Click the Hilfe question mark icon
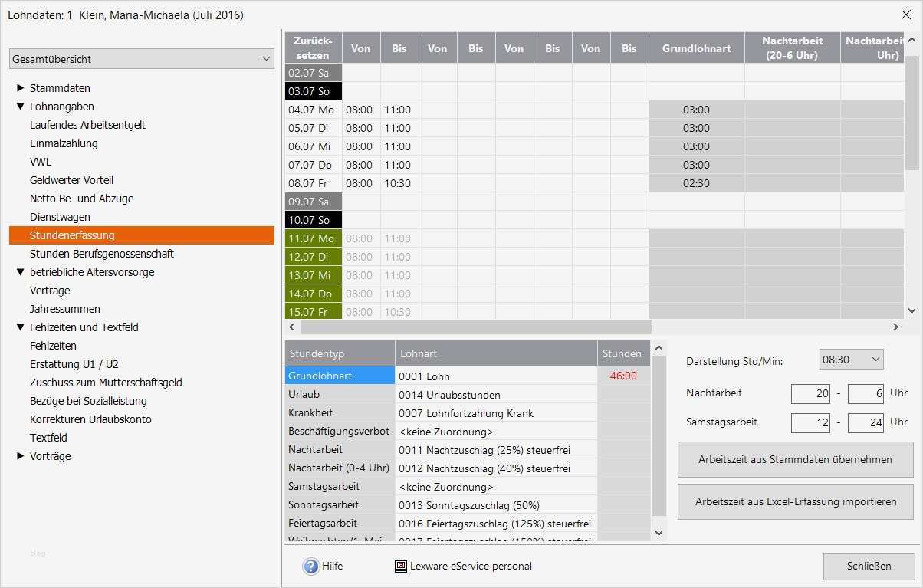Image resolution: width=923 pixels, height=588 pixels. (312, 566)
